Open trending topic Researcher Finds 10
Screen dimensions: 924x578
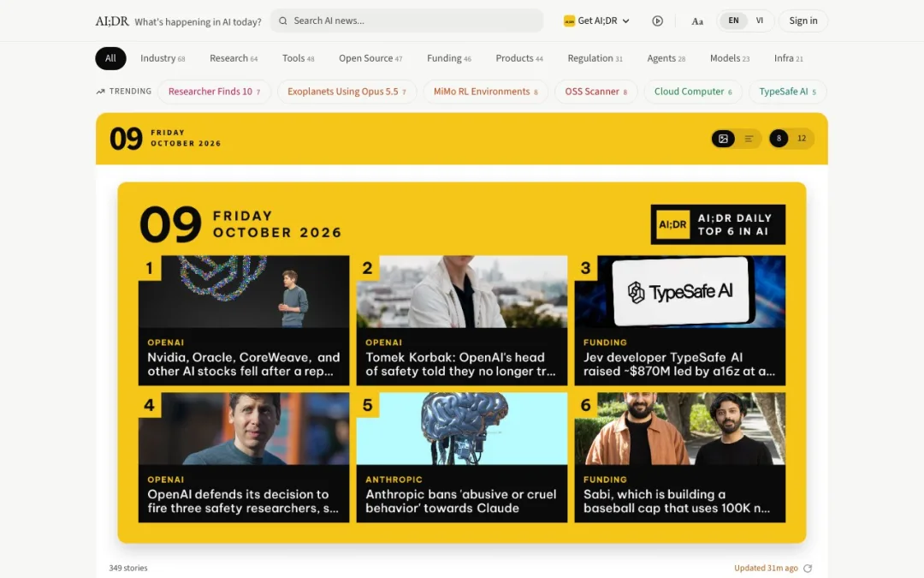(215, 92)
